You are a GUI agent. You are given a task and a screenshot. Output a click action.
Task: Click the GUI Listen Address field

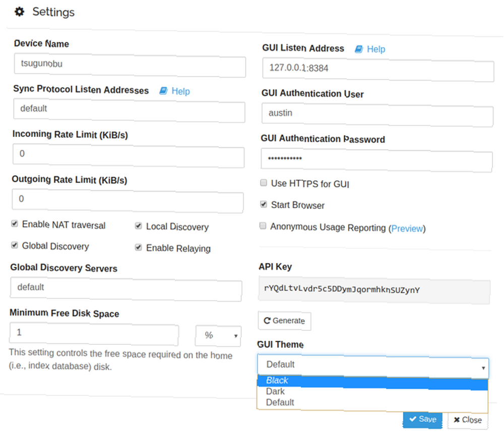tap(378, 69)
